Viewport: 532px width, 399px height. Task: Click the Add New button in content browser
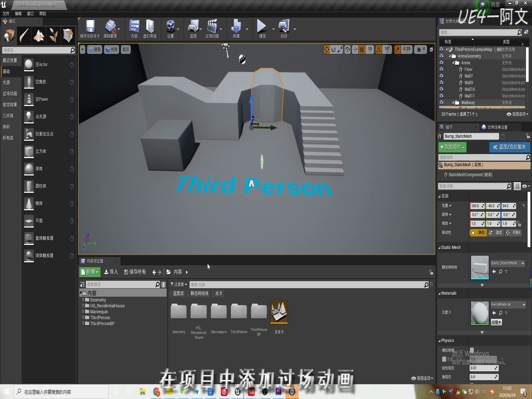tap(90, 272)
